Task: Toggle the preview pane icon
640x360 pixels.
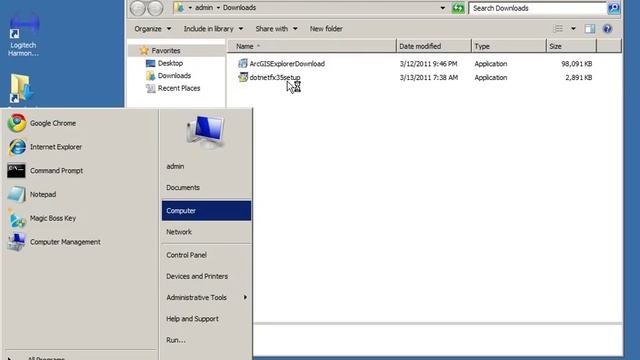Action: coord(590,29)
